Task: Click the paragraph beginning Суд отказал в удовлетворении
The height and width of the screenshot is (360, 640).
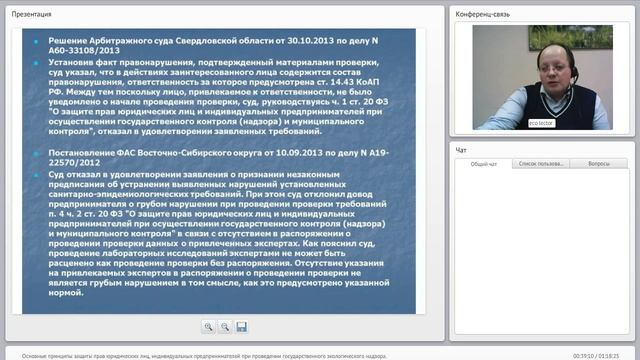Action: 219,233
